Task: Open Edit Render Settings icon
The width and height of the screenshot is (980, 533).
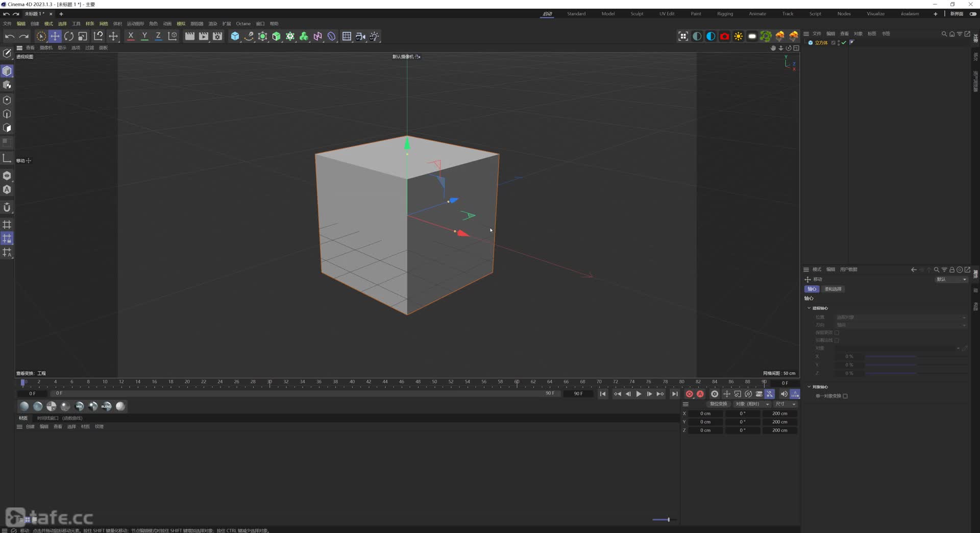Action: 217,36
